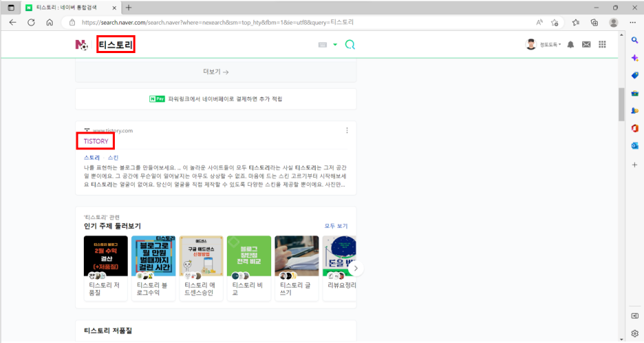Toggle Edge sidebar visibility icon
644x343 pixels.
tap(635, 316)
